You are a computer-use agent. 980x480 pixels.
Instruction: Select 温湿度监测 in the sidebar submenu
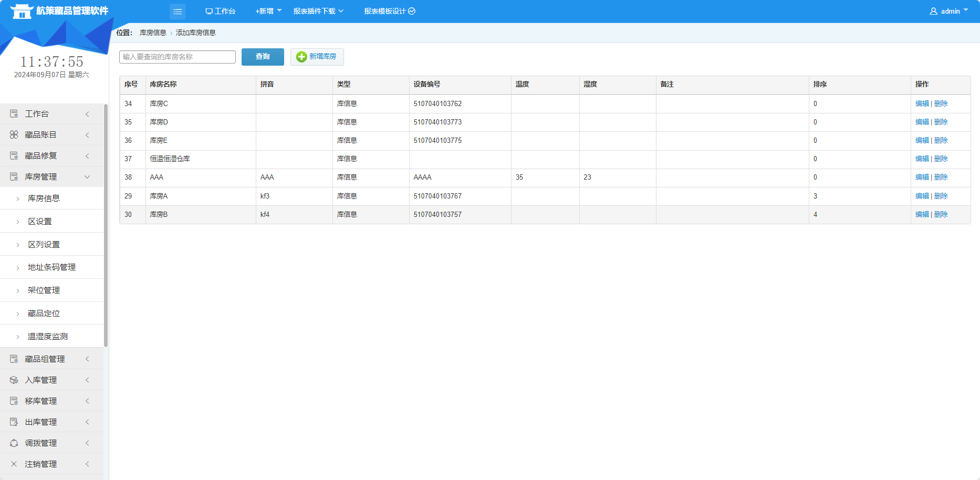click(x=48, y=337)
